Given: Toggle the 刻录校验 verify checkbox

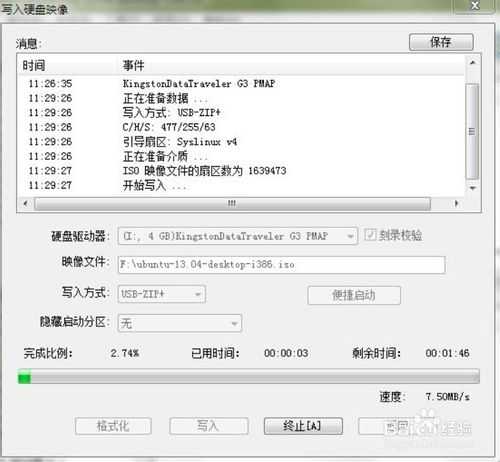Looking at the screenshot, I should coord(370,235).
